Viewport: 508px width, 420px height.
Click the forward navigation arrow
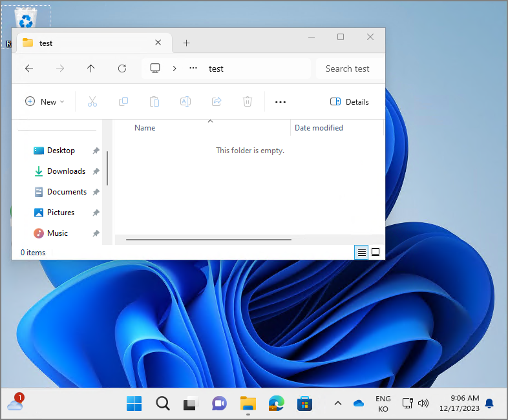pos(60,68)
